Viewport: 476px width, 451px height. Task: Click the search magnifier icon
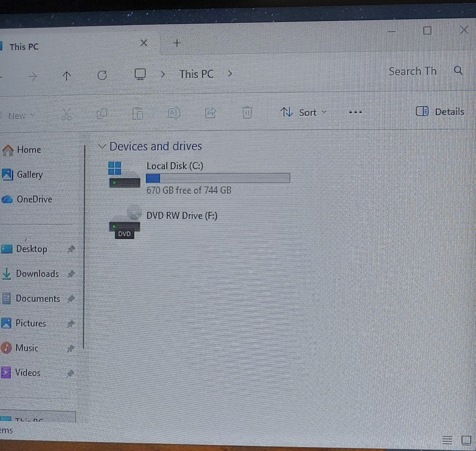(x=458, y=71)
